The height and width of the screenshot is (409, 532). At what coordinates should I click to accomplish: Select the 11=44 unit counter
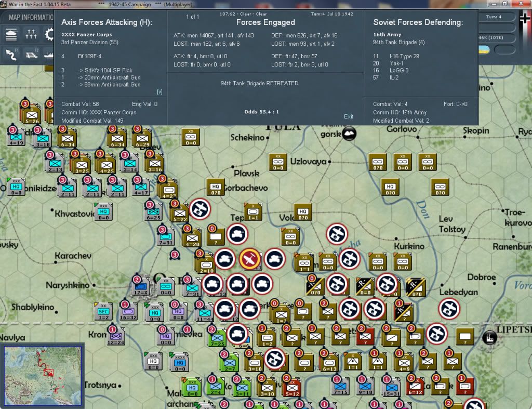pyautogui.click(x=205, y=314)
